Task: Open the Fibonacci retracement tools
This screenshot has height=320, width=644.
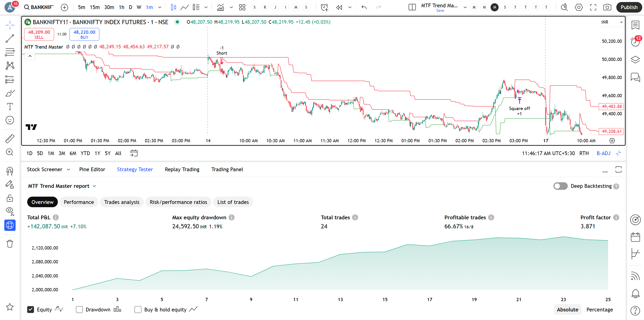Action: click(x=10, y=52)
